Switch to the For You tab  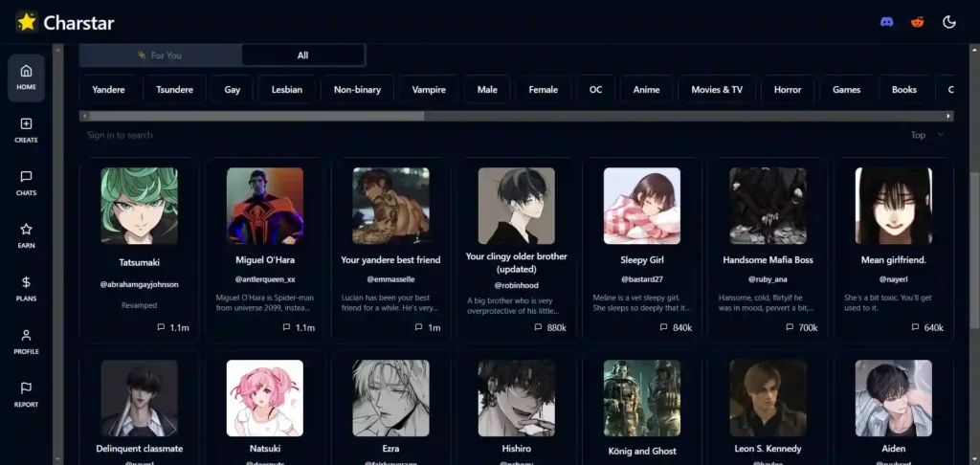coord(160,55)
